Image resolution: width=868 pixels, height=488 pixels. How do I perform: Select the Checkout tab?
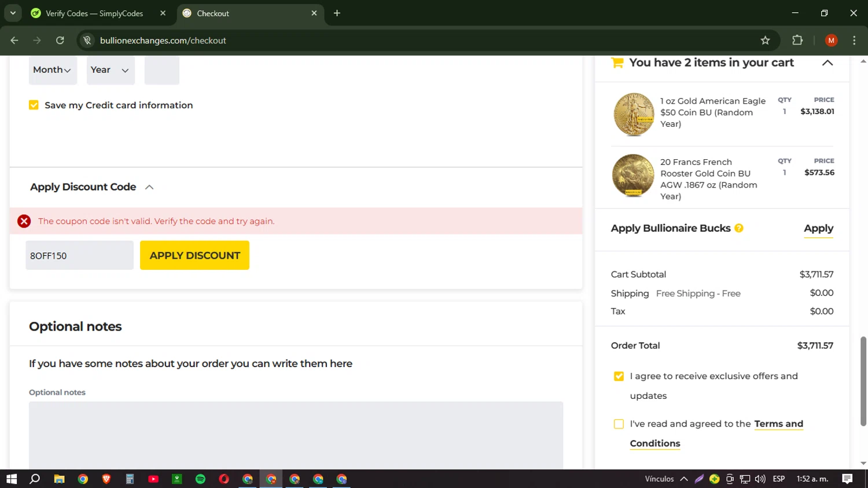pyautogui.click(x=249, y=13)
